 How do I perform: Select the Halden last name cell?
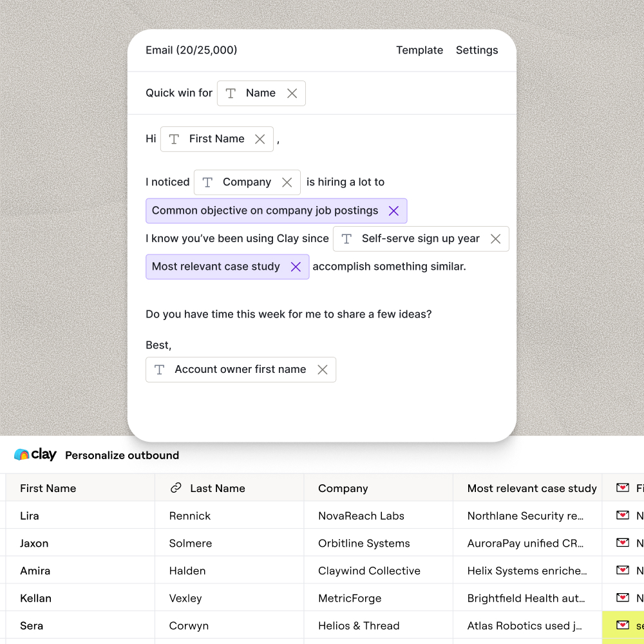tap(230, 571)
